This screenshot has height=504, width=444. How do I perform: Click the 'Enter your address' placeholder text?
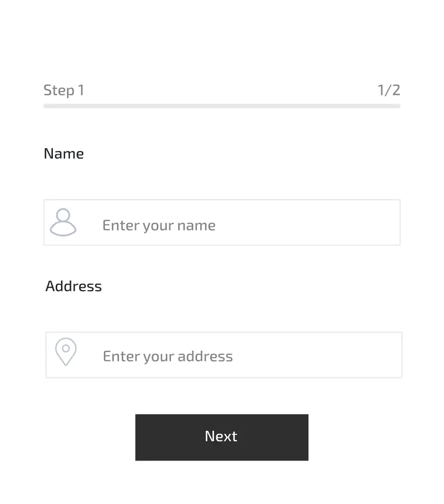pos(168,356)
